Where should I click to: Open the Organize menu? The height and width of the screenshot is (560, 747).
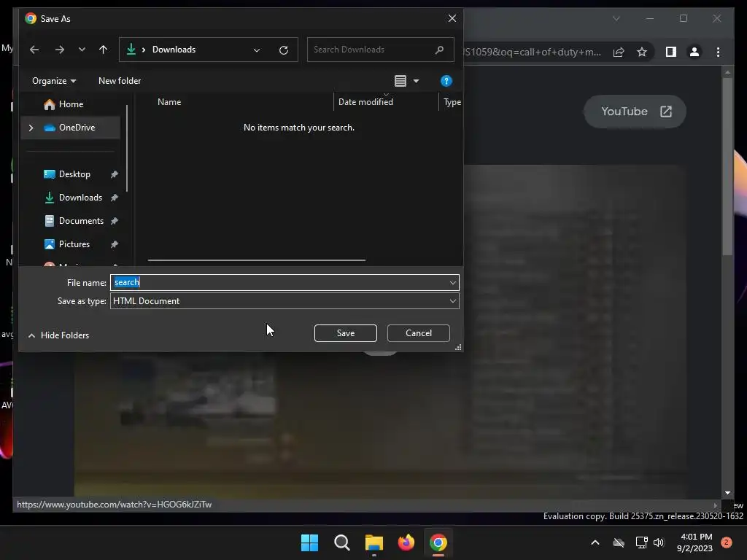coord(54,81)
